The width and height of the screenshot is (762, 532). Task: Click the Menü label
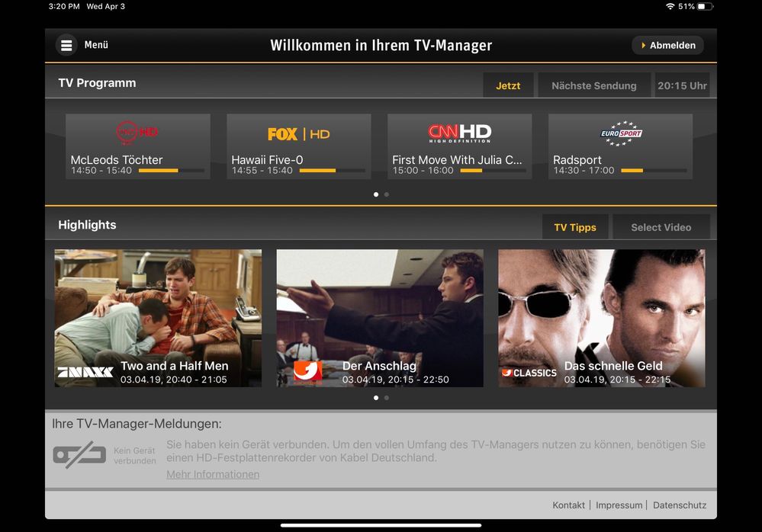tap(96, 45)
